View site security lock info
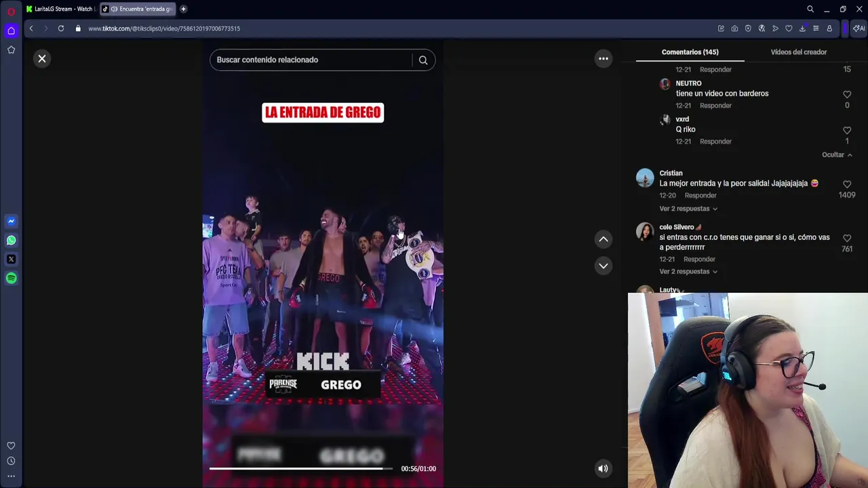Screen dimensions: 868x488 click(78, 28)
